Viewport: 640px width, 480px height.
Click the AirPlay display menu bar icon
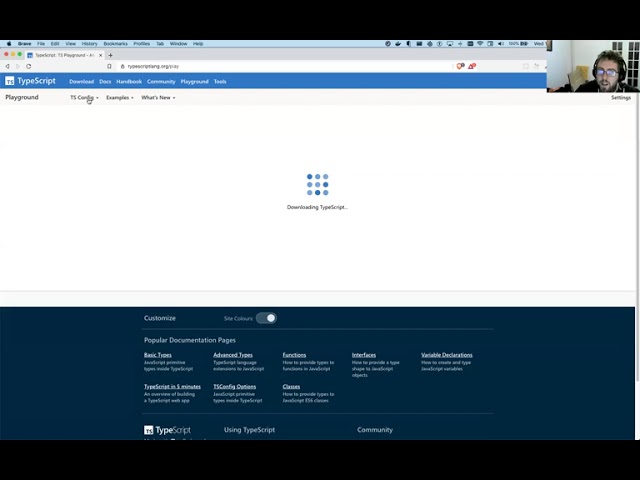point(450,44)
